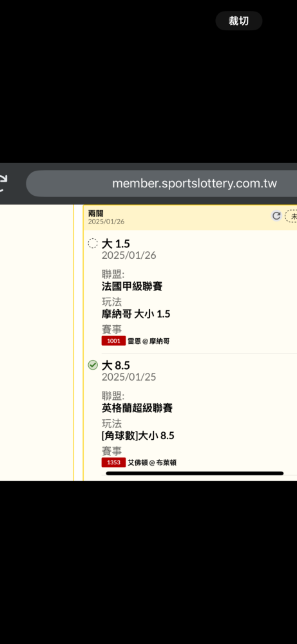297x644 pixels.
Task: Select the 大 1.5 selection heading
Action: pyautogui.click(x=116, y=243)
